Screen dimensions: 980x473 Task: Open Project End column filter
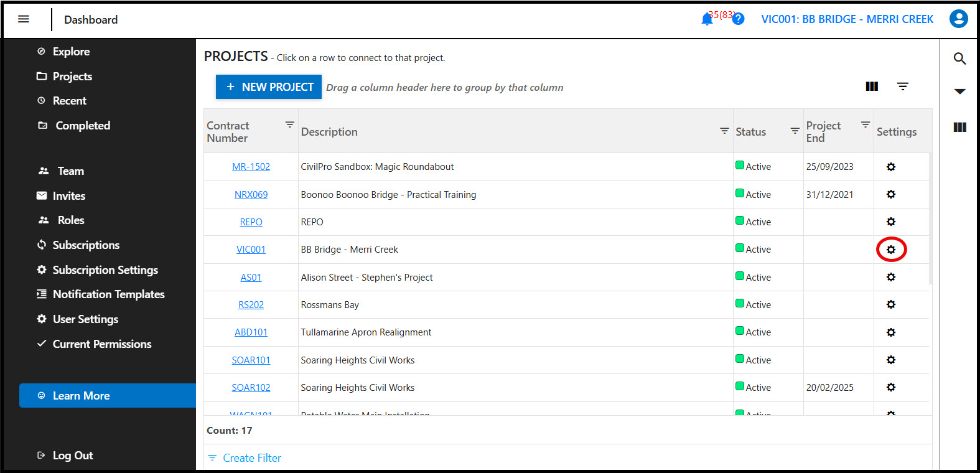click(x=865, y=124)
